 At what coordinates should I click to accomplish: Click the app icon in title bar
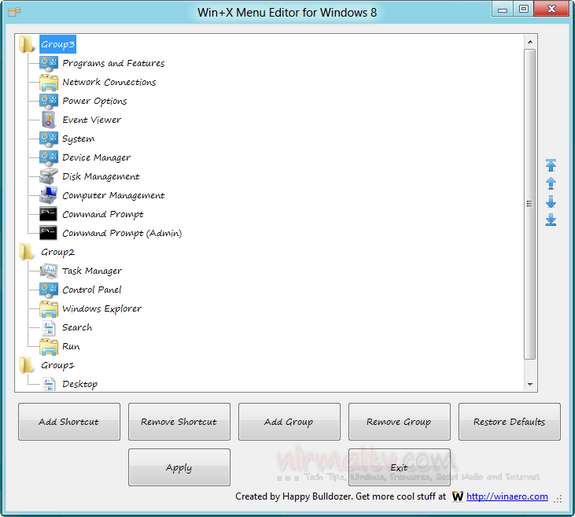point(14,12)
